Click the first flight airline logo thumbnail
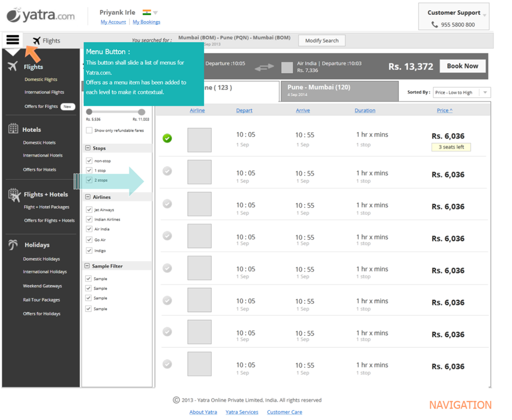This screenshot has width=512, height=420. (x=199, y=140)
